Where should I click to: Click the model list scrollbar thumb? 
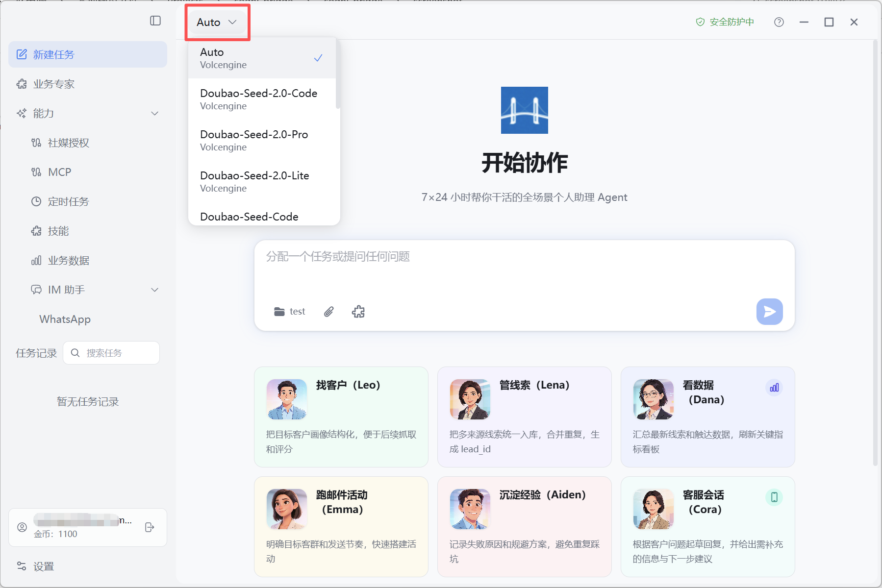338,73
